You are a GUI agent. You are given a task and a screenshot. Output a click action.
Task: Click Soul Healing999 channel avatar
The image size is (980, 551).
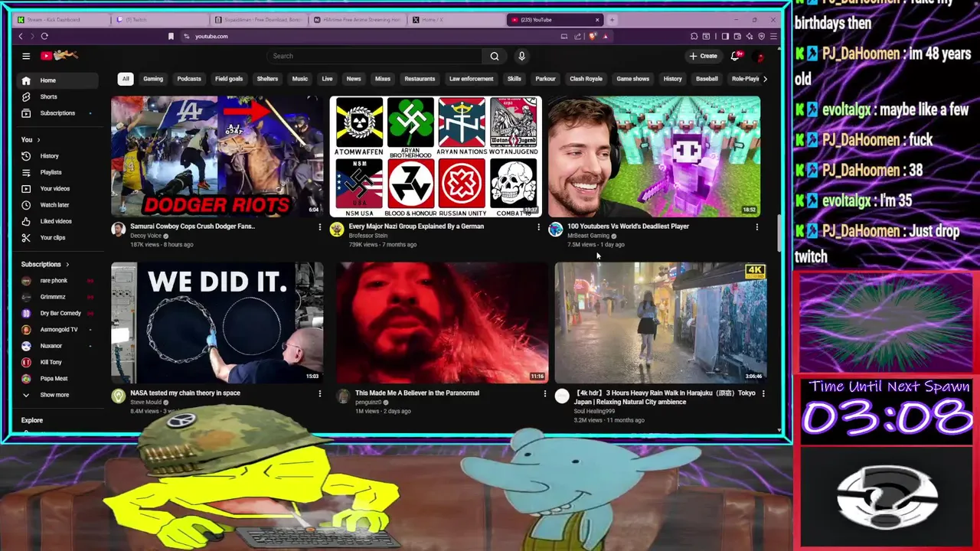coord(562,396)
